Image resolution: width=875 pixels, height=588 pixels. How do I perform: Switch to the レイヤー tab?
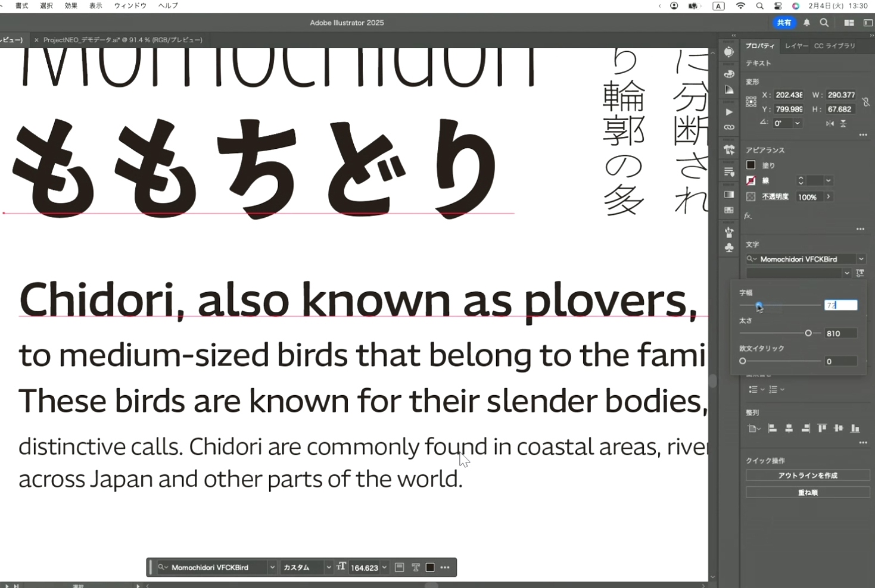click(x=796, y=46)
